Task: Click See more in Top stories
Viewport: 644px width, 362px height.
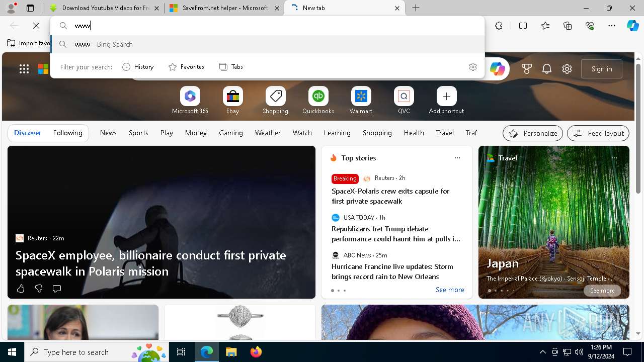Action: 450,290
